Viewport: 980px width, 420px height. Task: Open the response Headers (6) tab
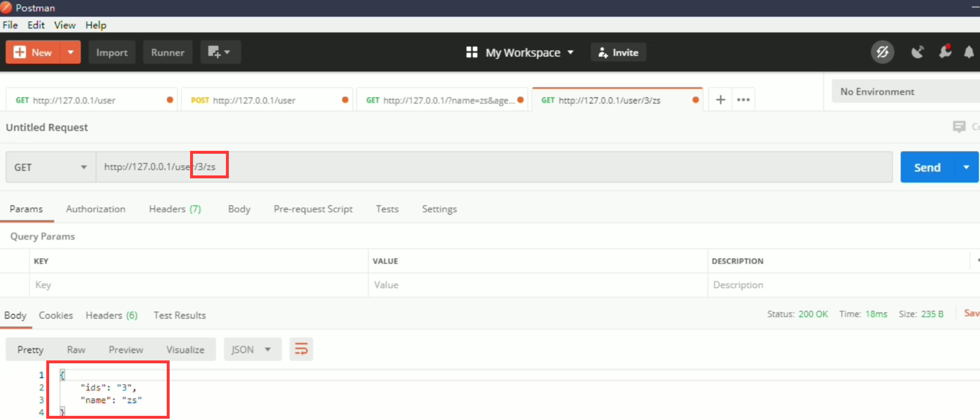(111, 315)
